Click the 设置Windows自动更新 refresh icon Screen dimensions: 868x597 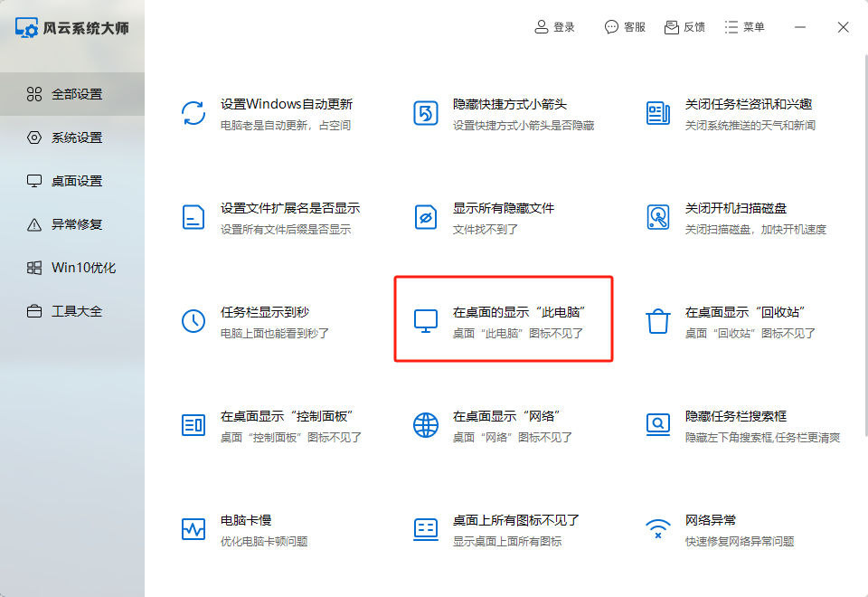click(x=193, y=113)
